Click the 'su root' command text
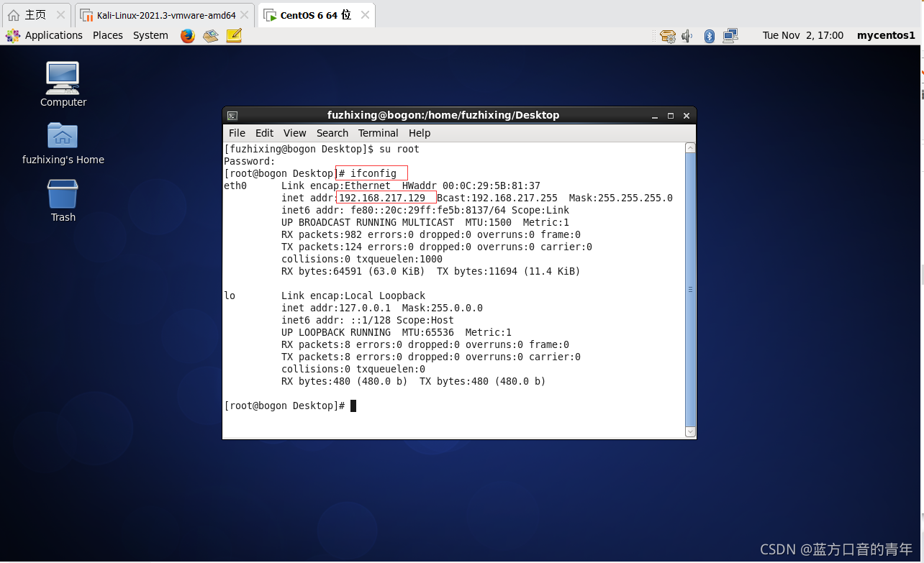The width and height of the screenshot is (924, 563). pos(399,149)
